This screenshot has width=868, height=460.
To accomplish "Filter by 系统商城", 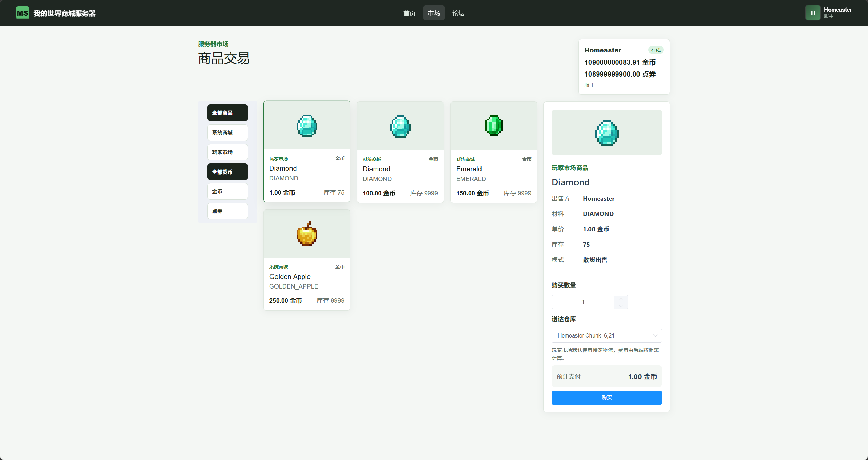I will tap(227, 132).
